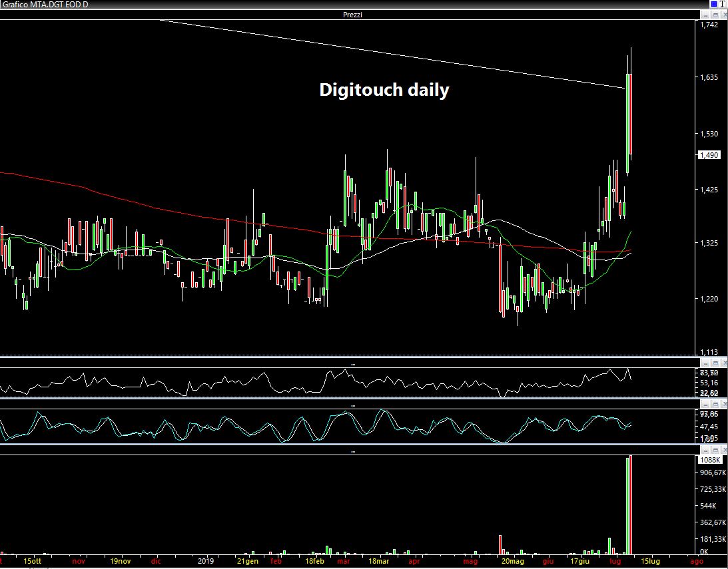Viewport: 728px width, 569px height.
Task: Click the 47,45 oscillator scale value
Action: [x=709, y=427]
